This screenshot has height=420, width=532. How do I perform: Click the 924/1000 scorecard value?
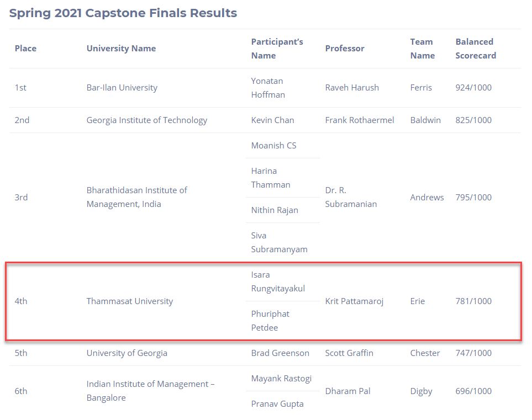(473, 88)
